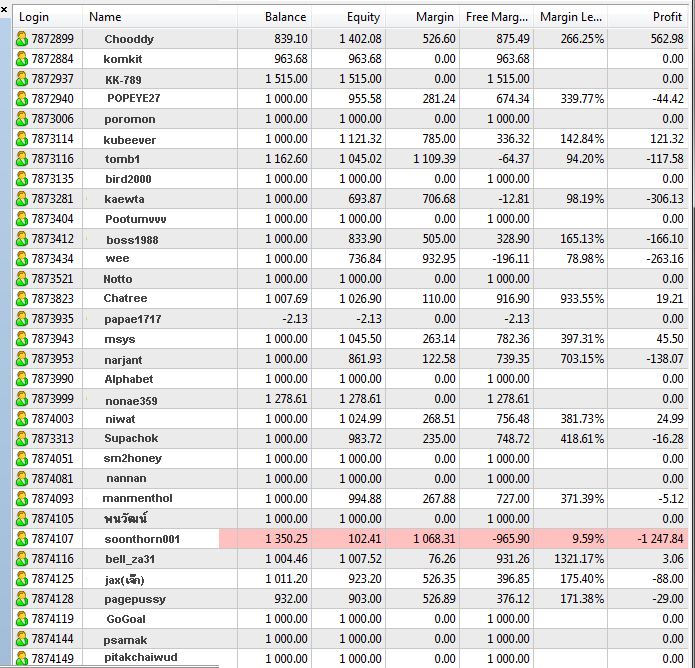Sort by the Free Margin column header

(496, 17)
